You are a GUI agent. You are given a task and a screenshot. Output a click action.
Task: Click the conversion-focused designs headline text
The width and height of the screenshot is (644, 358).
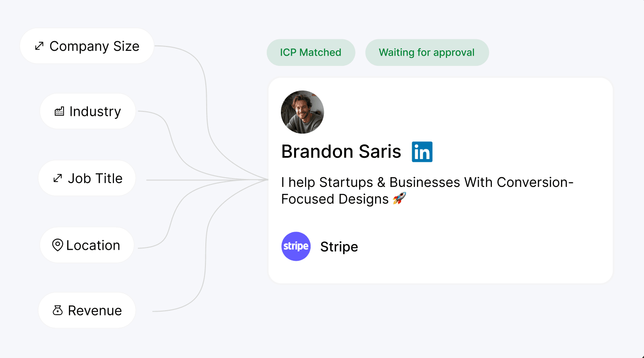coord(427,190)
